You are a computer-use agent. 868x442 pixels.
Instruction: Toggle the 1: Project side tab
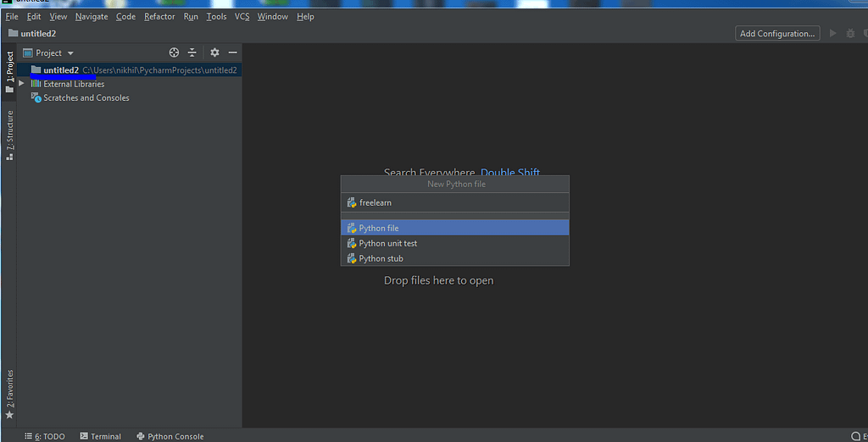pos(8,73)
